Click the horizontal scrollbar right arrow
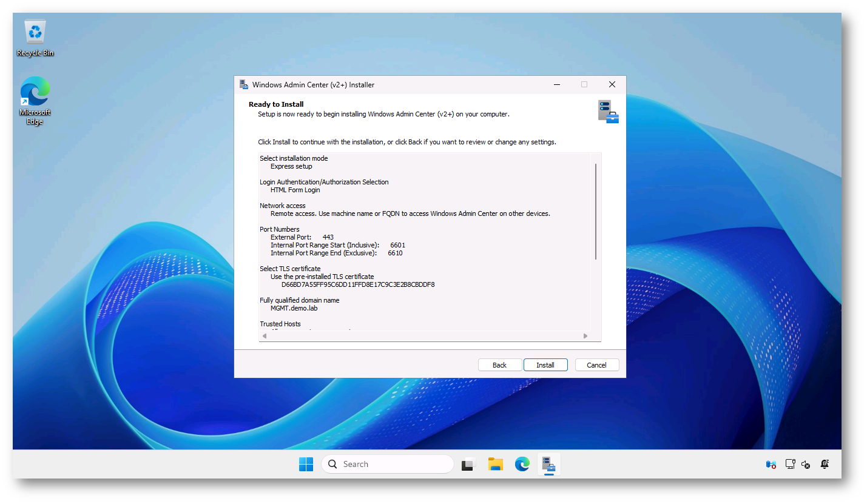Image resolution: width=867 pixels, height=504 pixels. tap(585, 336)
